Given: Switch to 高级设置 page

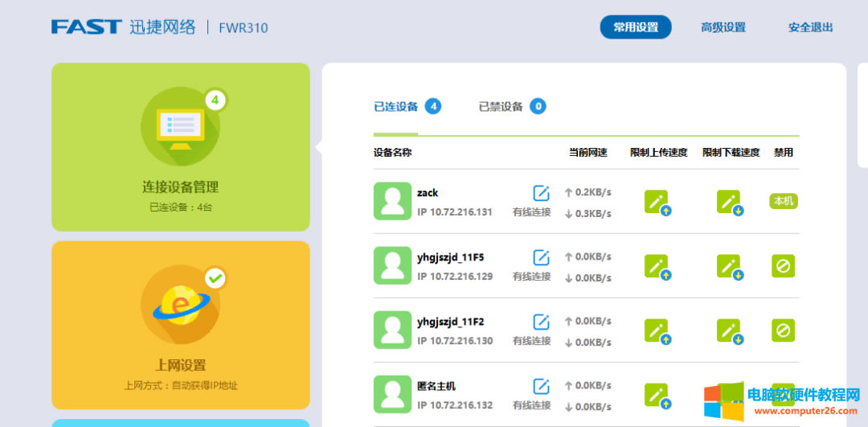Looking at the screenshot, I should [723, 27].
